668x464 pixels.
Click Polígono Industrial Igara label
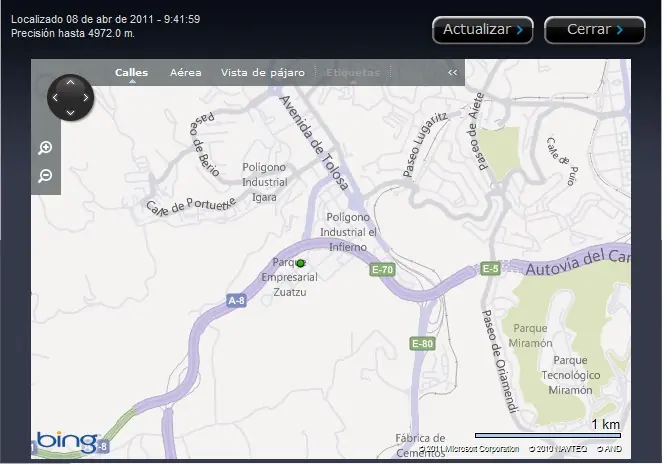(265, 182)
